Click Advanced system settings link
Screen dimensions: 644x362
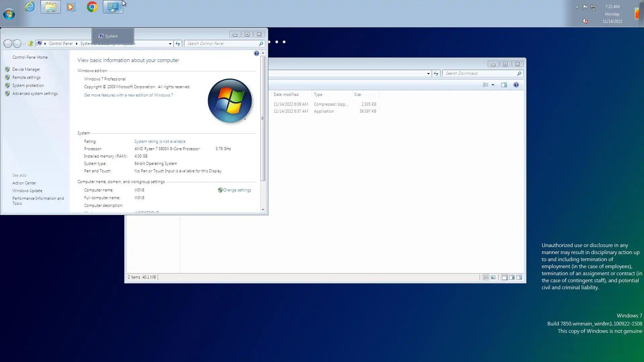click(35, 94)
